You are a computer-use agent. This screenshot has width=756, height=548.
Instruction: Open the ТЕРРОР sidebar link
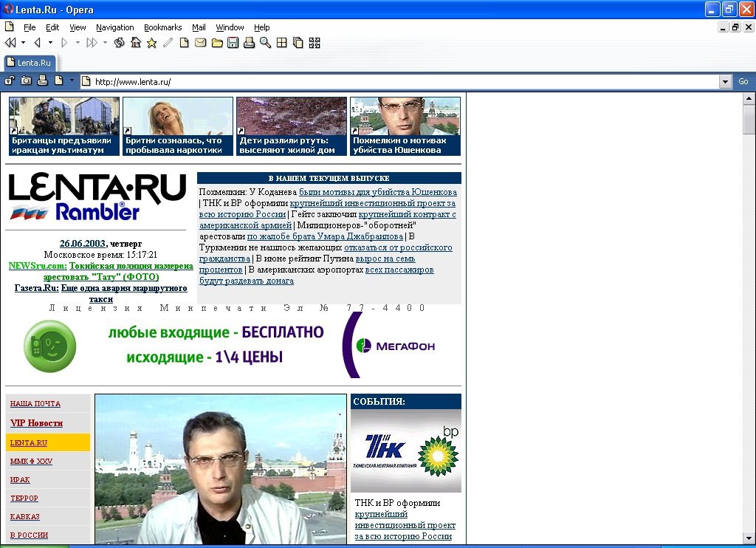coord(24,498)
